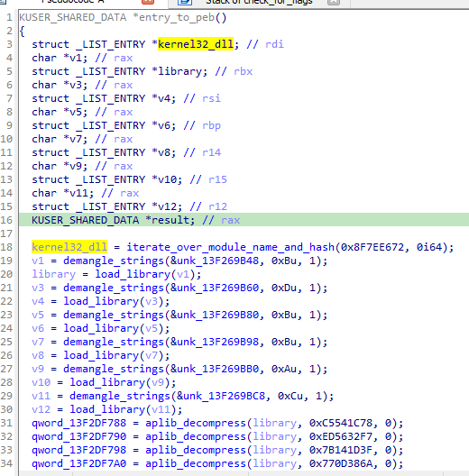Screen dimensions: 469x476
Task: Click line number 18 in the gutter
Action: (6, 247)
